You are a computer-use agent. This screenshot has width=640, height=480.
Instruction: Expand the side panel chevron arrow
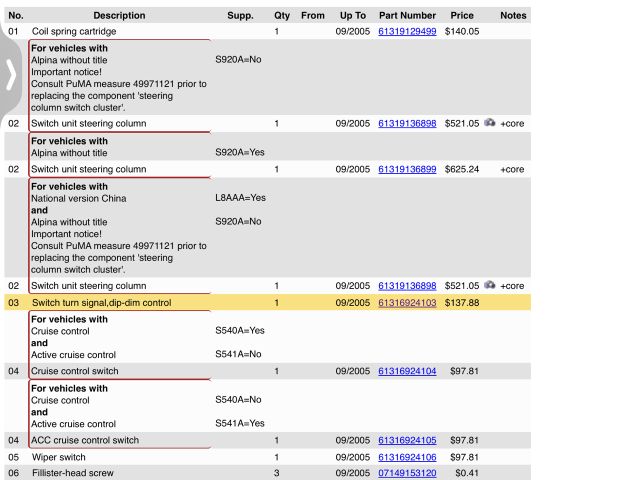tap(11, 75)
